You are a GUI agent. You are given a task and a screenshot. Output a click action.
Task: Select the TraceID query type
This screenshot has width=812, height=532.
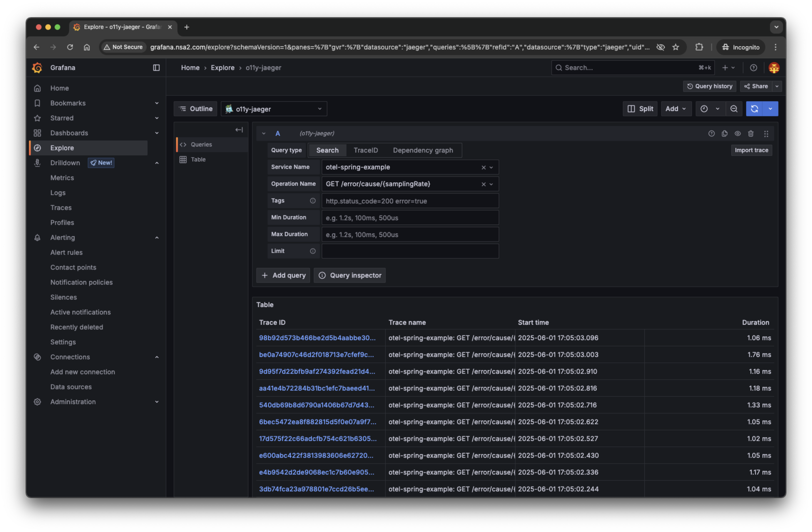365,150
